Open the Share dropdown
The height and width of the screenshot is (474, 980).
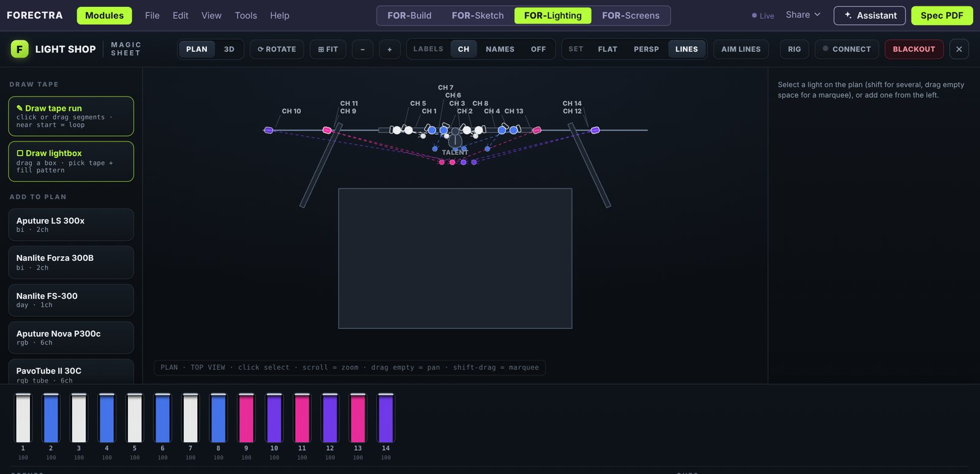click(803, 15)
